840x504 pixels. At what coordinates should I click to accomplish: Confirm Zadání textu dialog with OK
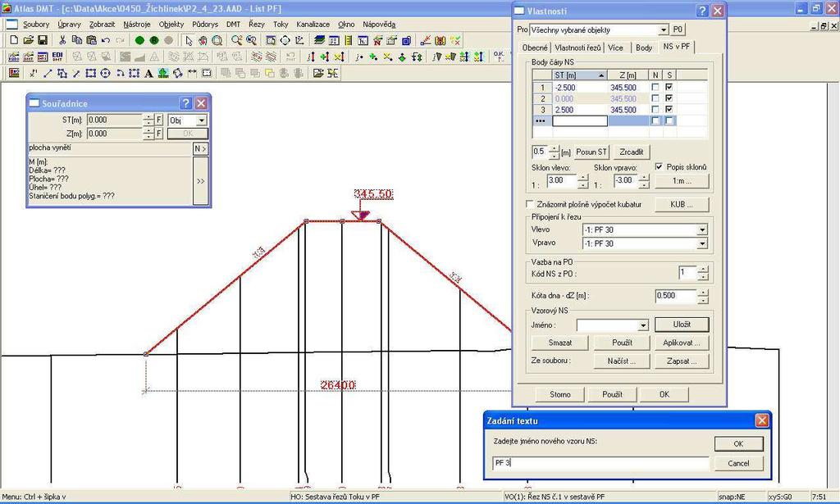[738, 443]
